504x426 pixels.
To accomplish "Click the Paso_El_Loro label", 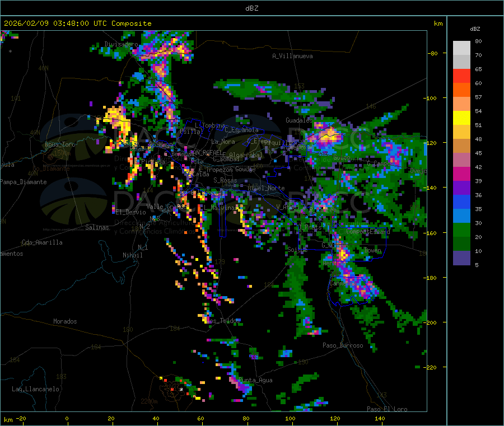I will tap(387, 409).
